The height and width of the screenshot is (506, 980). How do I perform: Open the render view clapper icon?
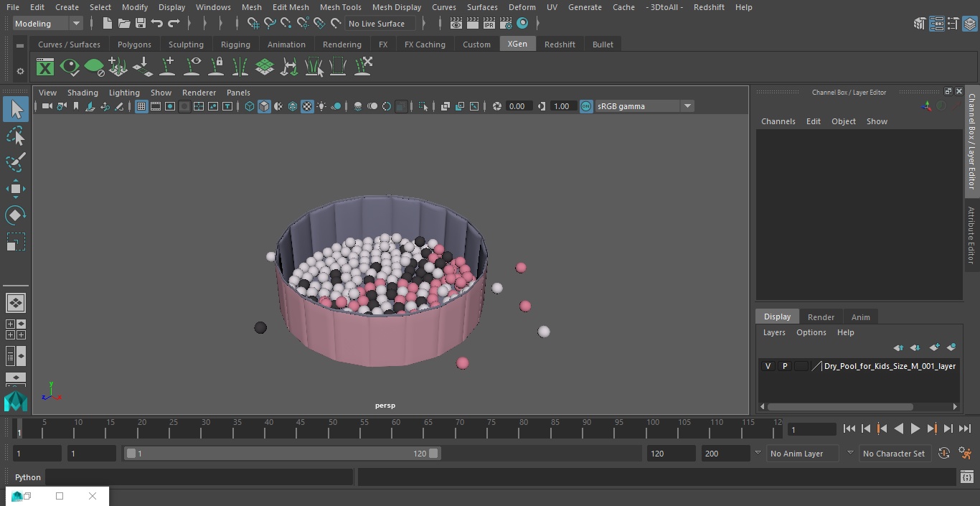coord(456,24)
